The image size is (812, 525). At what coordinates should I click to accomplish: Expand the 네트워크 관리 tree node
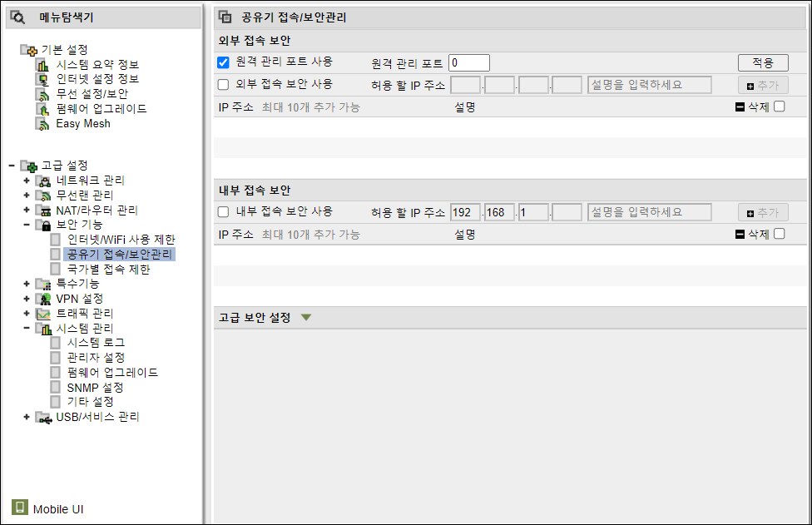(27, 181)
